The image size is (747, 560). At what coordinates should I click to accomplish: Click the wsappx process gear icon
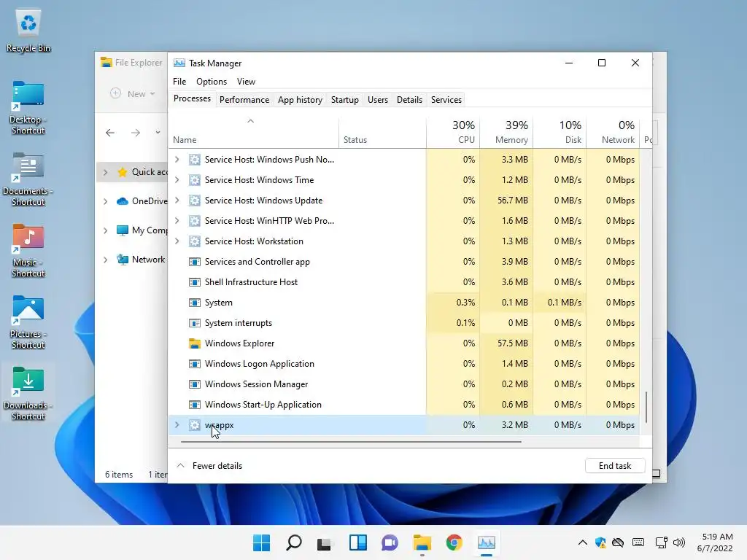pos(194,425)
